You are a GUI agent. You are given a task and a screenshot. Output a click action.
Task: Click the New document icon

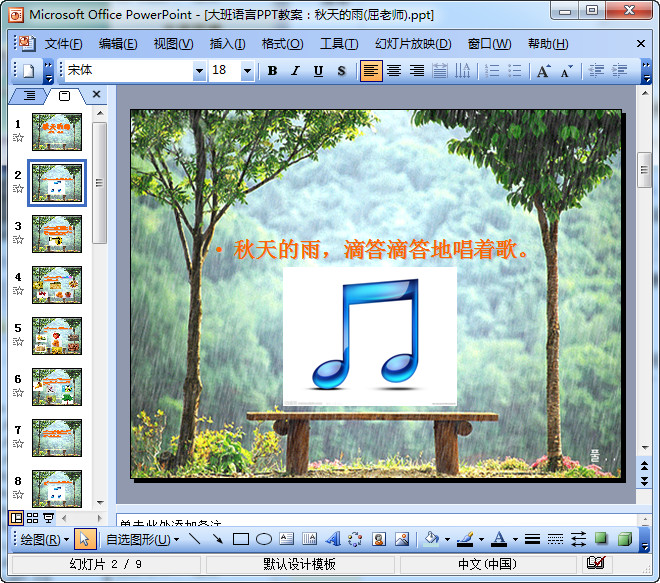(x=29, y=71)
